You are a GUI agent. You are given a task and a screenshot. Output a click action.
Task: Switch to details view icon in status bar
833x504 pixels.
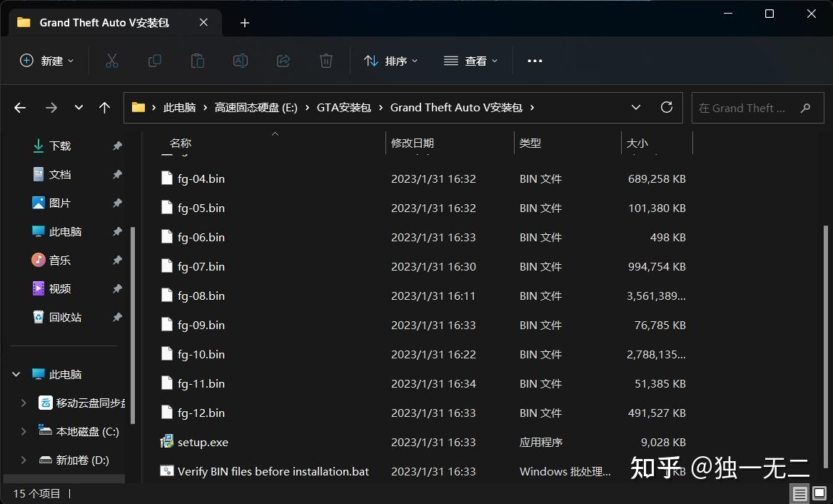[x=800, y=493]
